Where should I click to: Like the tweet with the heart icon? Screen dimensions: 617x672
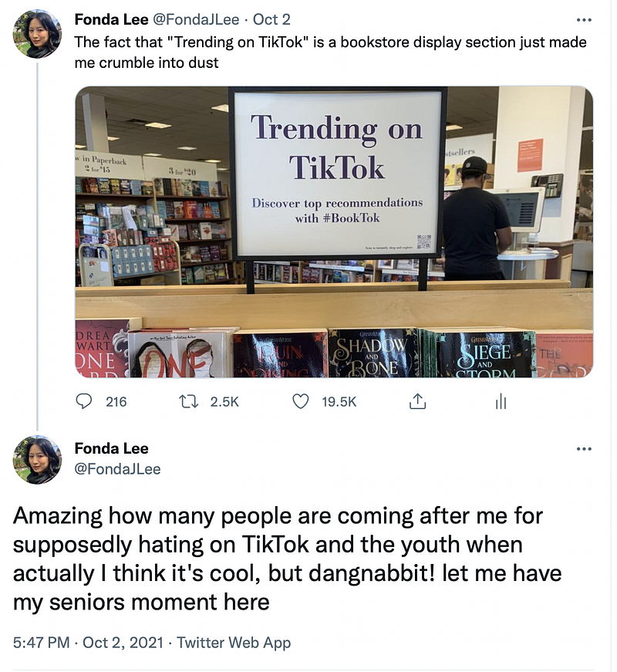(x=300, y=401)
